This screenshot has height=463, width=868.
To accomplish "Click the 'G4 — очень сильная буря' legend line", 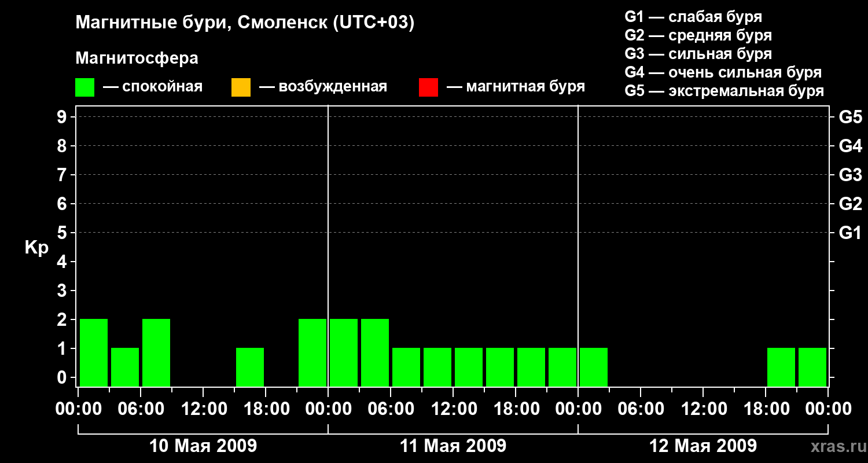I will click(723, 72).
